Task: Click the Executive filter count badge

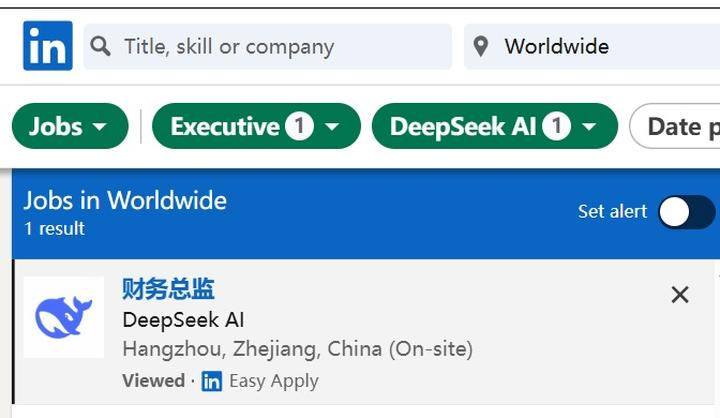Action: coord(299,126)
